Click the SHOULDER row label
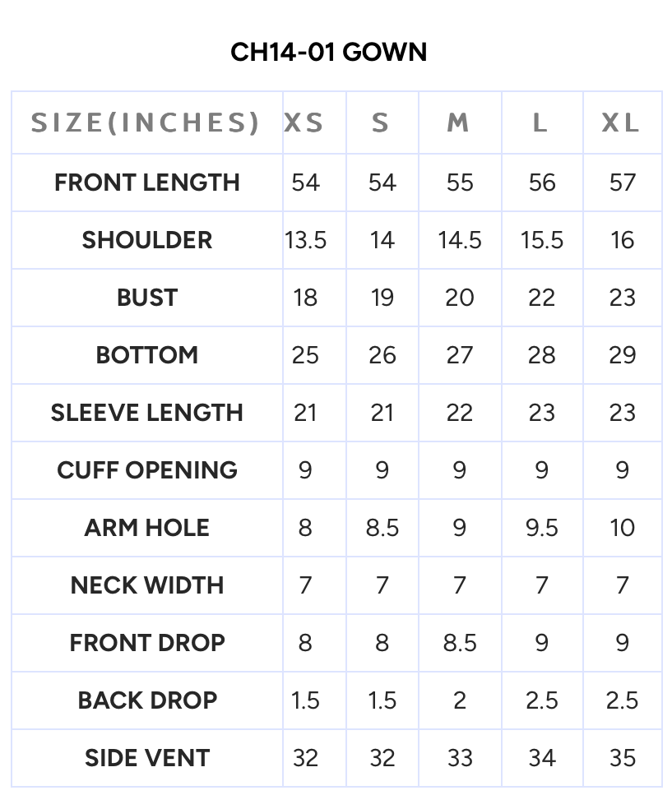 coord(147,240)
